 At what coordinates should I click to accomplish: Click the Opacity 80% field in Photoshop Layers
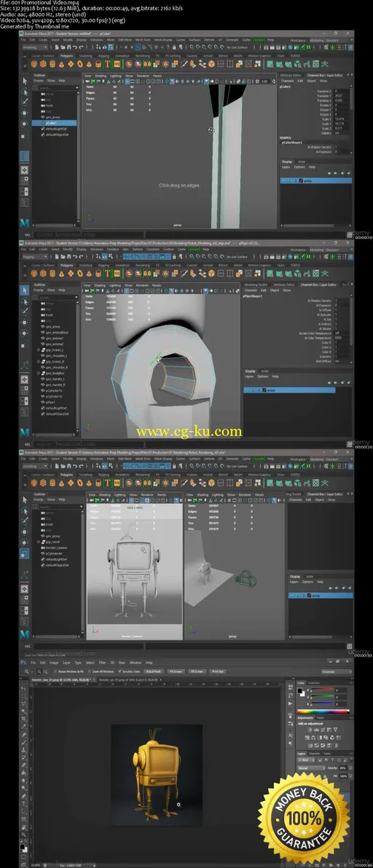point(343,768)
